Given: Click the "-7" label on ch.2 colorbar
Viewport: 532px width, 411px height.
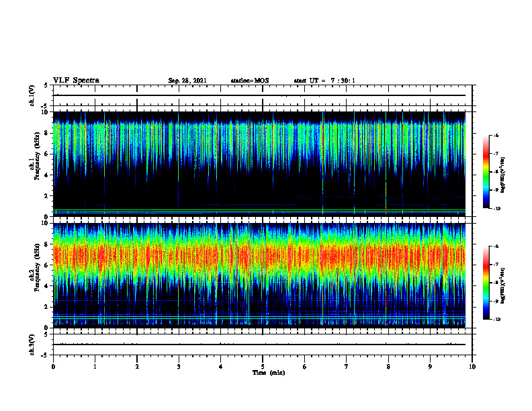Looking at the screenshot, I should coord(496,265).
